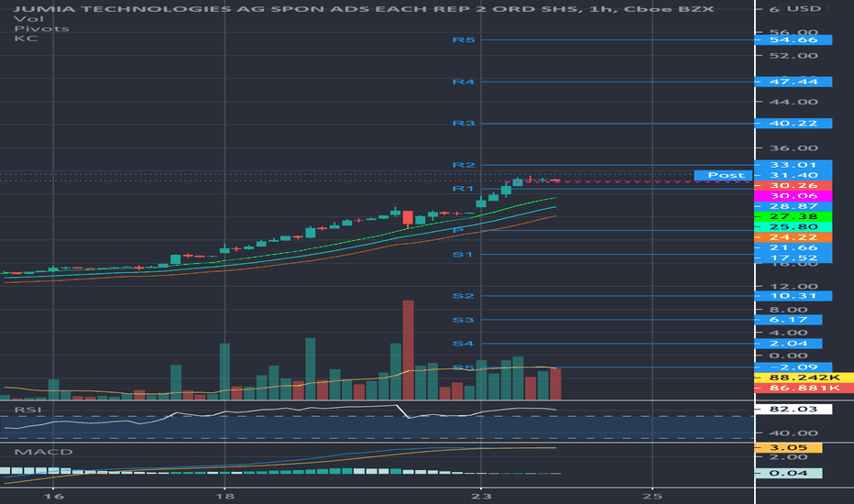Click the red 30.26 price label

793,185
